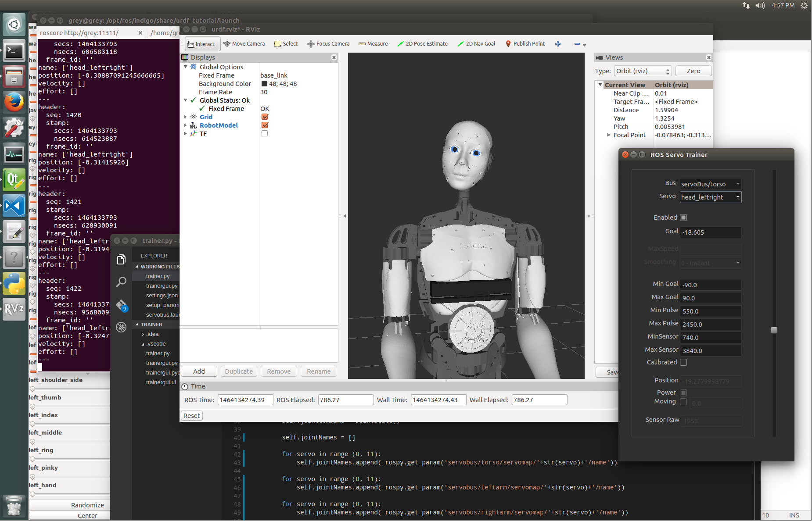This screenshot has width=812, height=521.
Task: Select the Interact tool in RViz toolbar
Action: 201,44
